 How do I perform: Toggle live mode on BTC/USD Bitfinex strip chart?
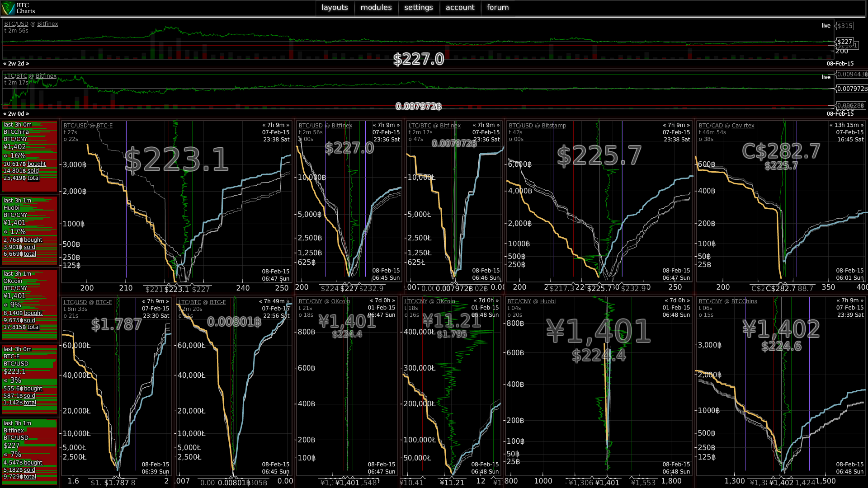[826, 26]
